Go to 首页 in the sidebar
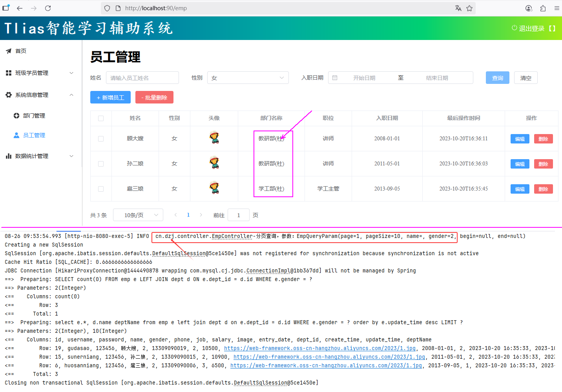The image size is (562, 392). coord(21,51)
